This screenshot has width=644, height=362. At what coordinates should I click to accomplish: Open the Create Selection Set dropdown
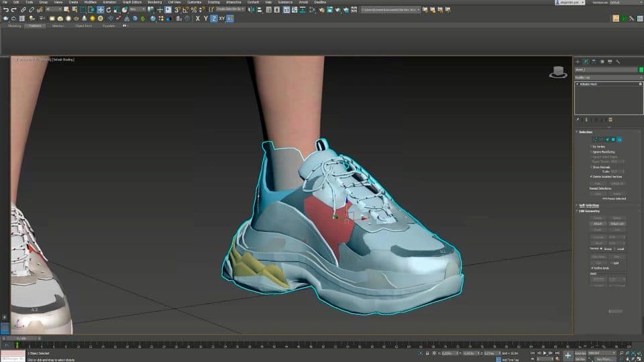230,9
